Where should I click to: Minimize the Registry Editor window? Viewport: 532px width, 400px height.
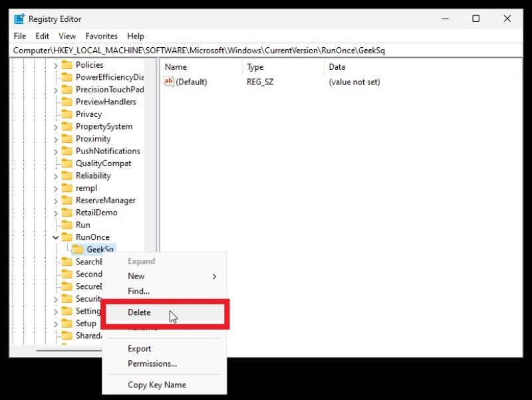(x=445, y=19)
